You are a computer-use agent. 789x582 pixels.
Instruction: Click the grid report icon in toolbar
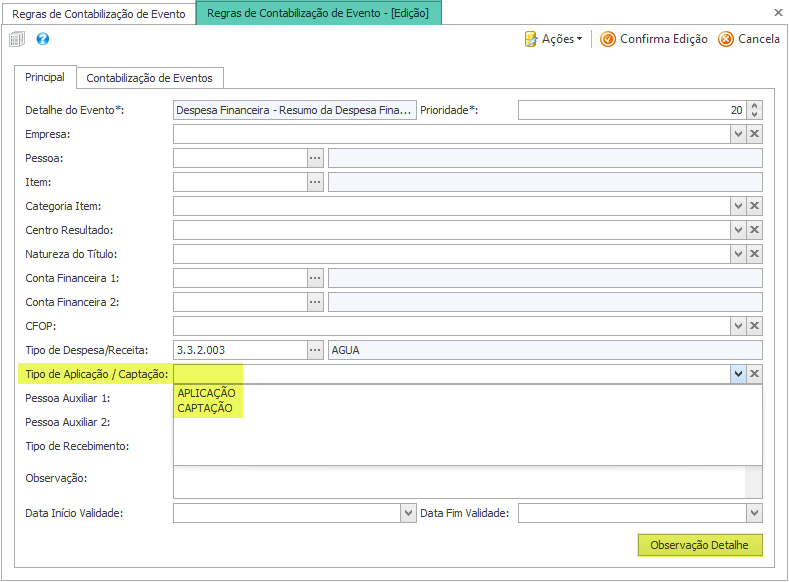tap(17, 39)
